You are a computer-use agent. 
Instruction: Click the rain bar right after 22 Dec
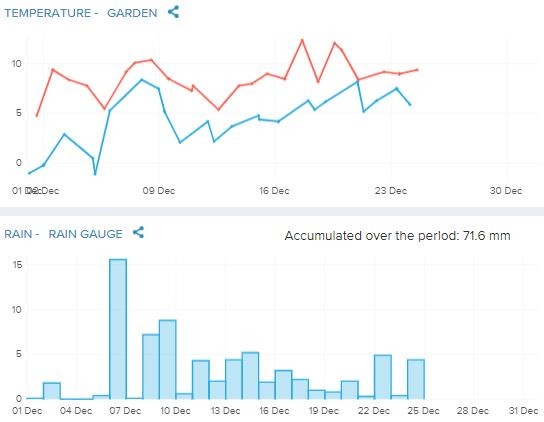tap(383, 377)
